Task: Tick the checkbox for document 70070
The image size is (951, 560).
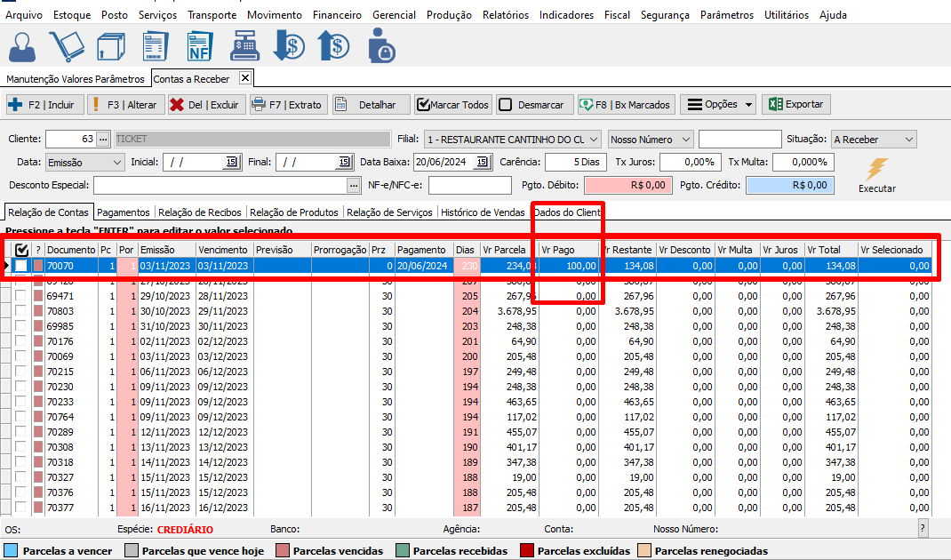Action: (21, 266)
